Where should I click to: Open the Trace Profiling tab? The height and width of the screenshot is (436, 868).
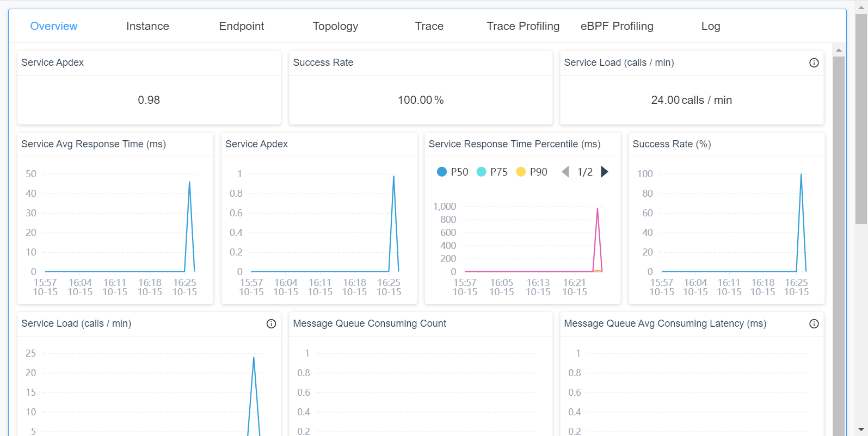click(x=523, y=26)
